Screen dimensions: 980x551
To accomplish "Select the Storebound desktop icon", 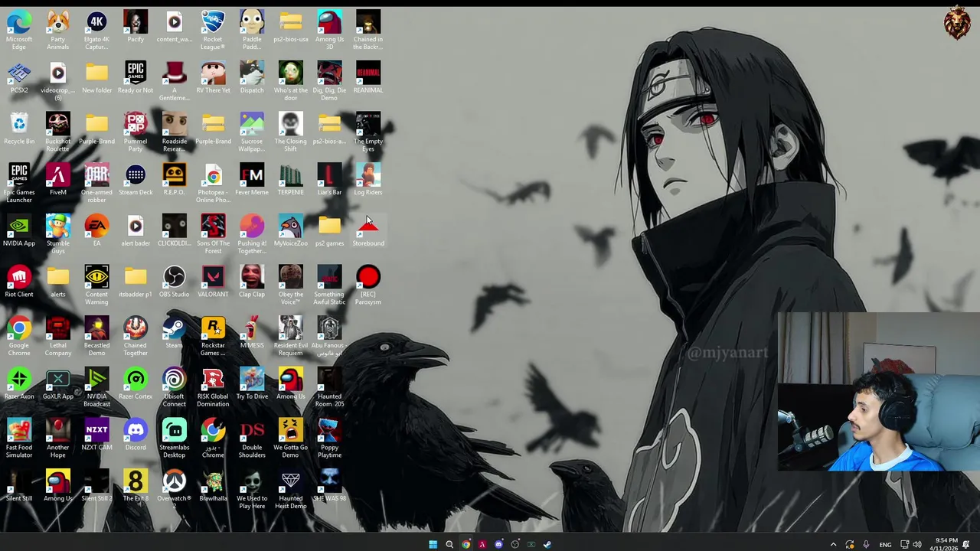I will point(368,231).
